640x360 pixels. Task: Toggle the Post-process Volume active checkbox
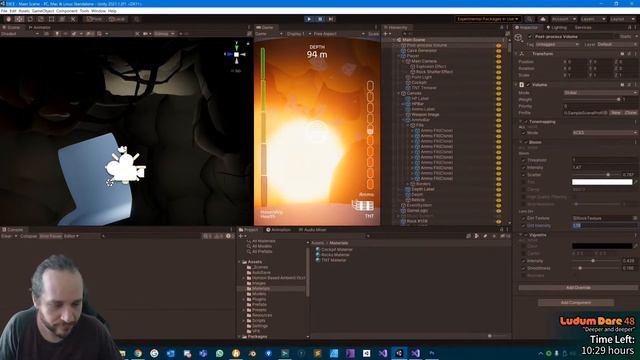(x=530, y=36)
